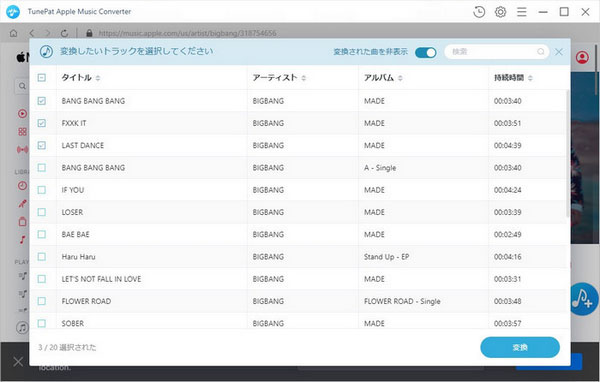600x382 pixels.
Task: Open first playlist icon in sidebar
Action: pos(23,276)
